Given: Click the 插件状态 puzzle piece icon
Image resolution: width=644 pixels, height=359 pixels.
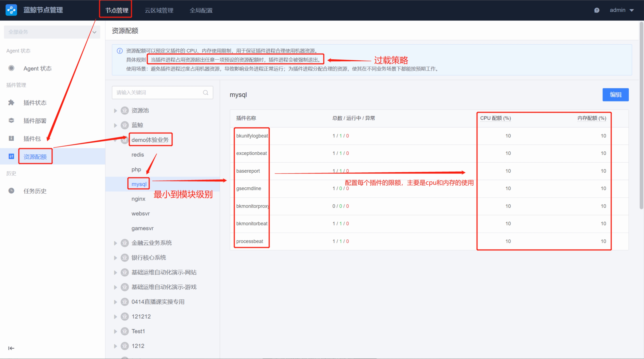Looking at the screenshot, I should pos(11,102).
